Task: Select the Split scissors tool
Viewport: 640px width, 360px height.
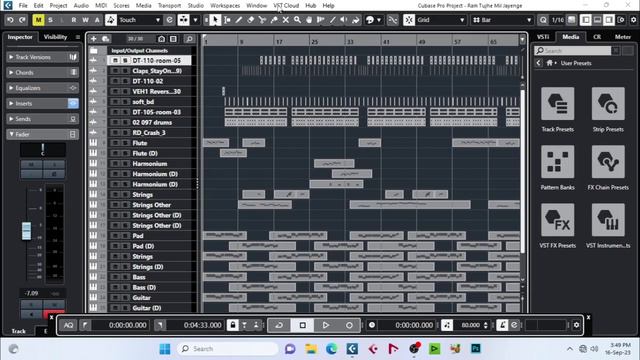Action: point(262,20)
